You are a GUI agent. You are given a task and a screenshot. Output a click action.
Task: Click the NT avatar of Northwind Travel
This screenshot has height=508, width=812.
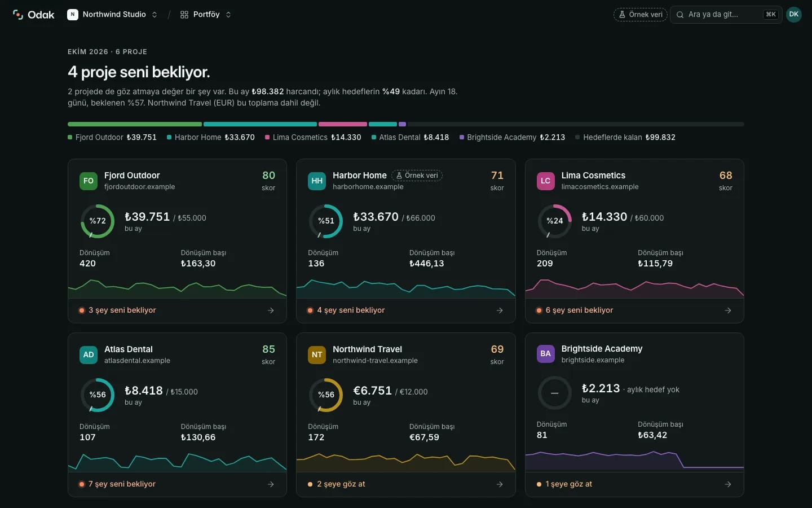317,354
